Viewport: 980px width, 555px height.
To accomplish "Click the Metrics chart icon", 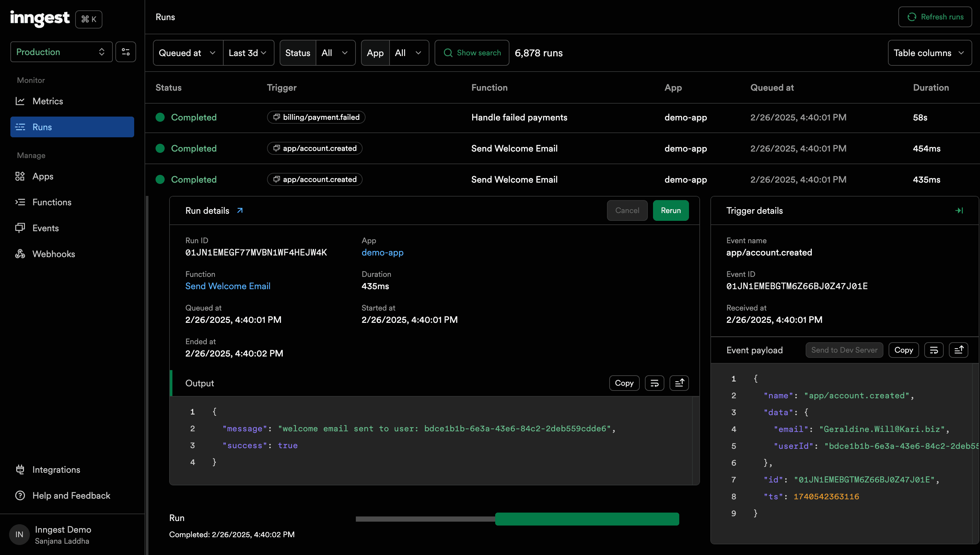I will [20, 101].
